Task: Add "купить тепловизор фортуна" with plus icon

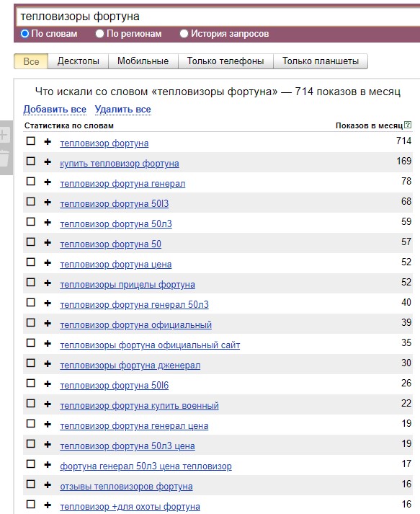Action: tap(48, 161)
